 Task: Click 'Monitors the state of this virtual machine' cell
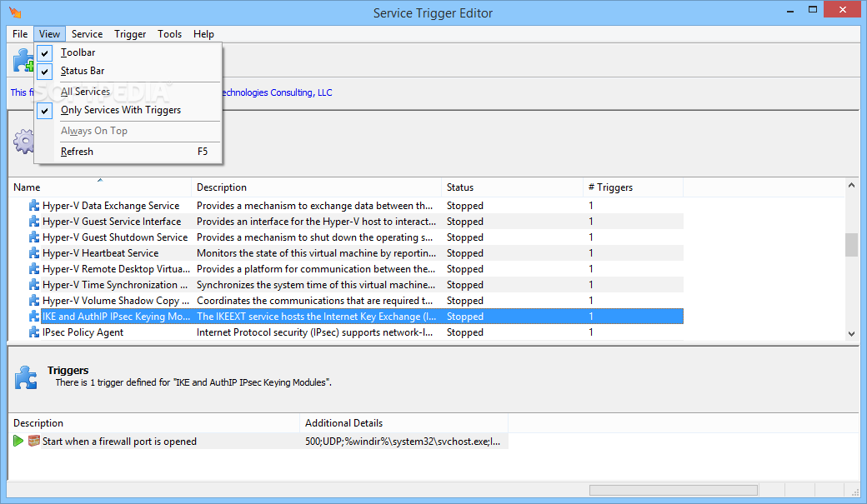coord(316,253)
